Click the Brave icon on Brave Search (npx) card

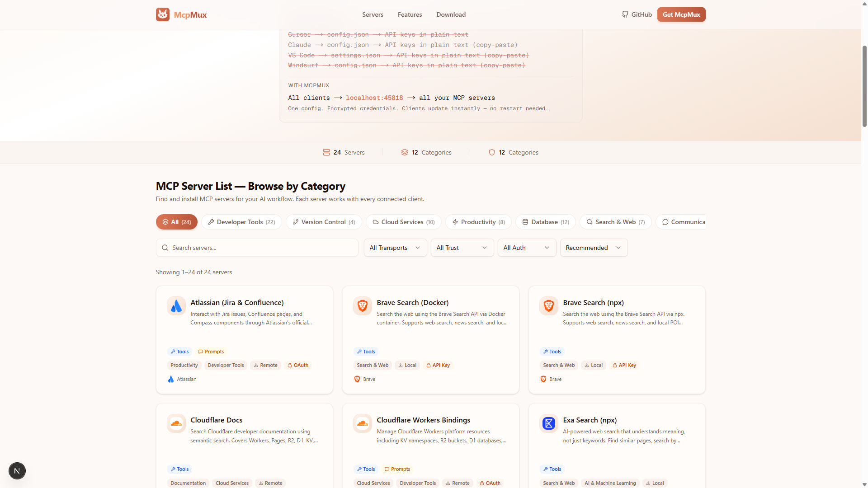548,306
